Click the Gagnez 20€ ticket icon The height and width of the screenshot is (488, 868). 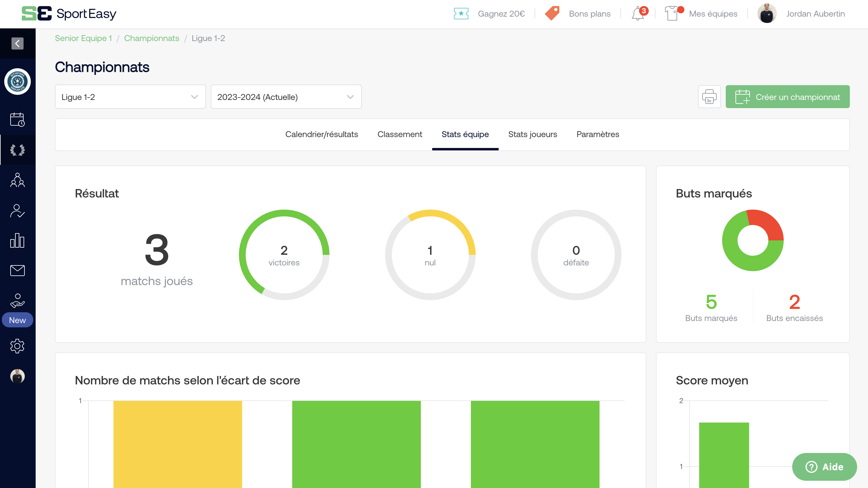coord(461,14)
